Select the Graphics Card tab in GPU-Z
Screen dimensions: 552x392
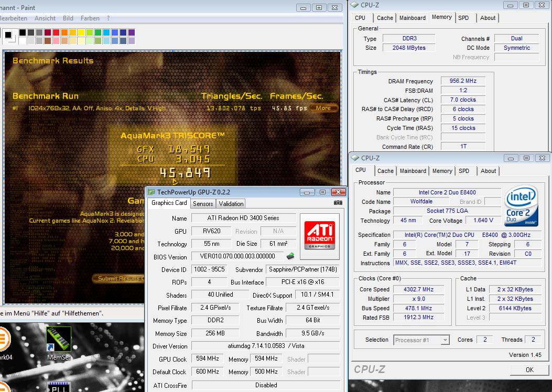tap(169, 203)
